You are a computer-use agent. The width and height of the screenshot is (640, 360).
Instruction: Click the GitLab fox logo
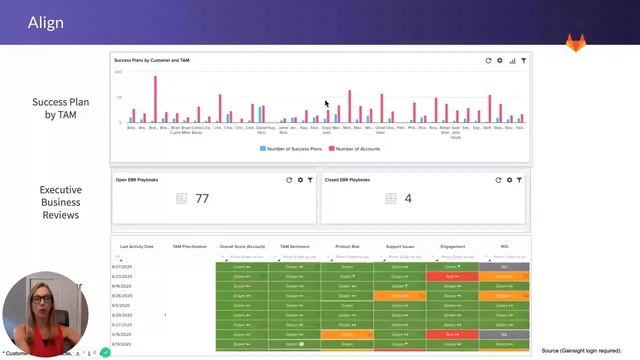coord(576,42)
